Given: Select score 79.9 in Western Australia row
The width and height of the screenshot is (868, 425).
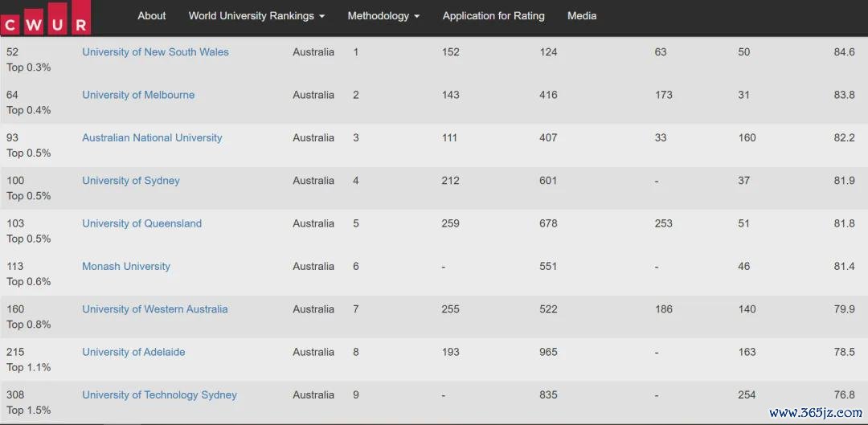Looking at the screenshot, I should (x=844, y=309).
